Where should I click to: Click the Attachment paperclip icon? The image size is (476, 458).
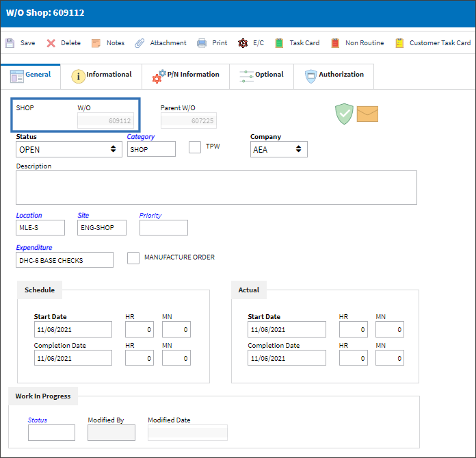coord(140,43)
